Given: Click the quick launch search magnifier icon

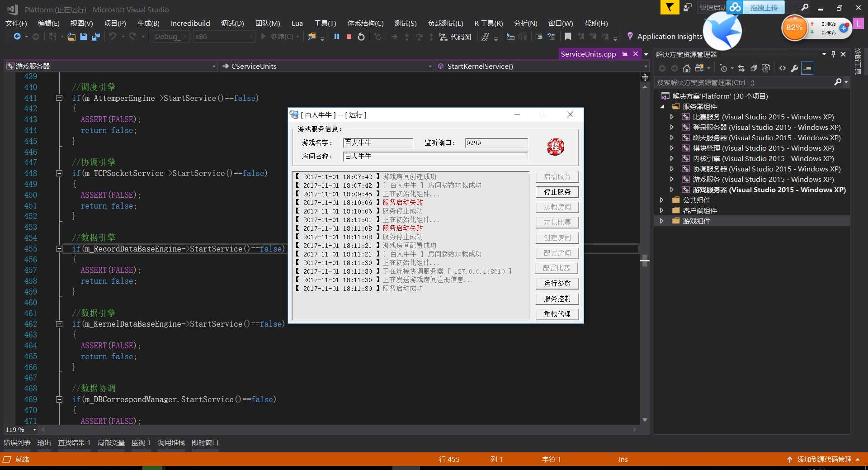Looking at the screenshot, I should (x=805, y=7).
